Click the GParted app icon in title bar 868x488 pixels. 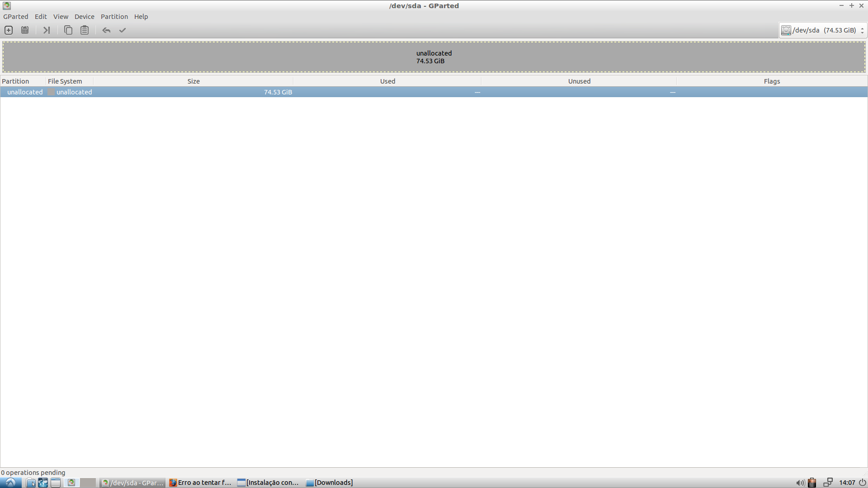tap(7, 5)
